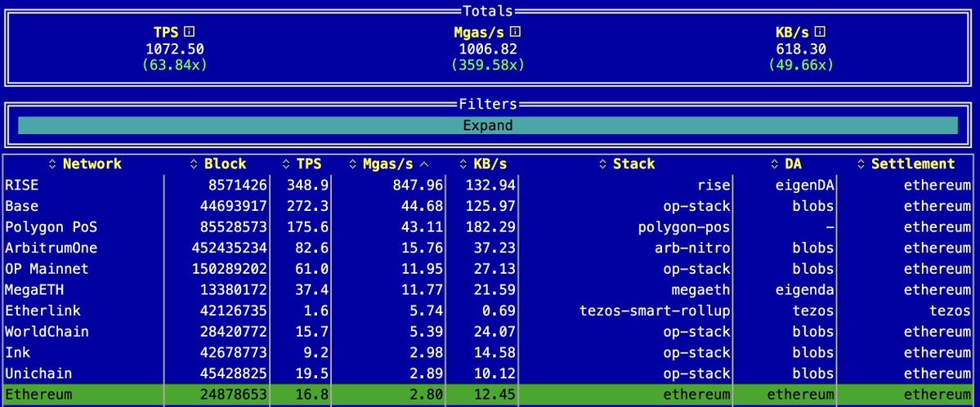Screen dimensions: 980x407
Task: Sort the table by TPS column
Action: pos(302,163)
